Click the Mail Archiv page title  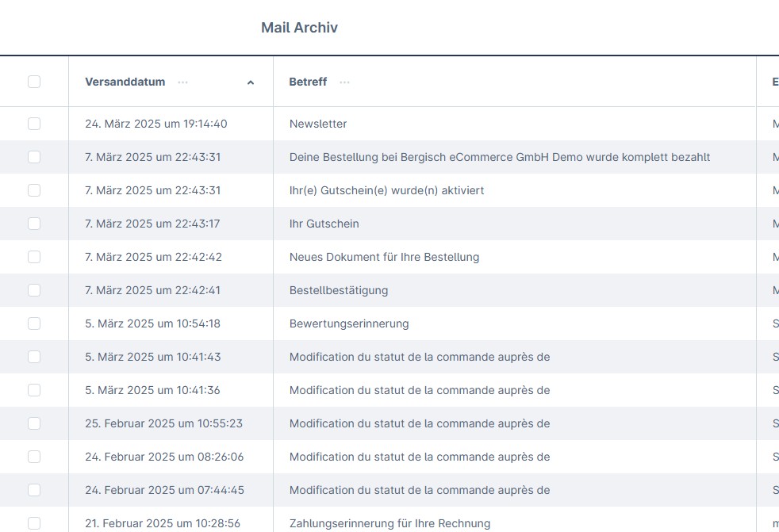[x=299, y=28]
